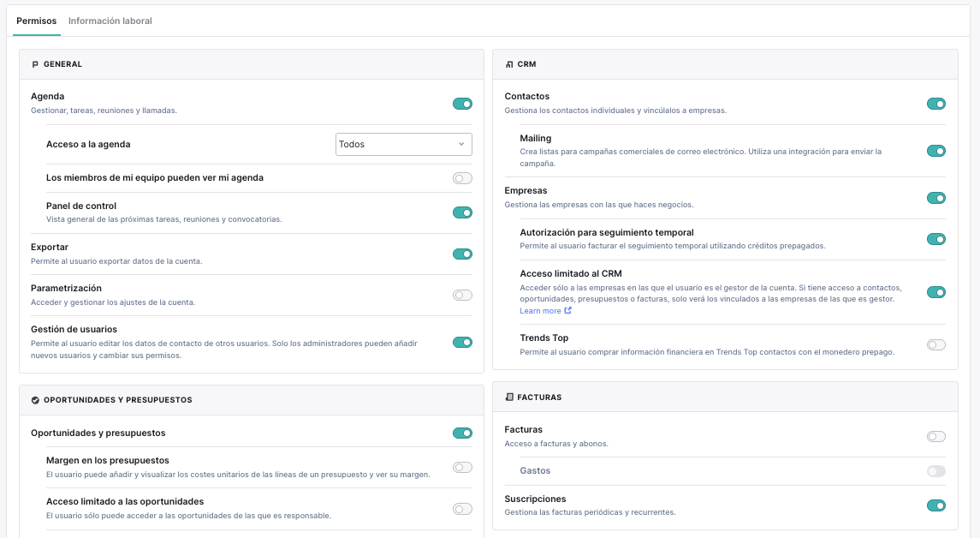Click the FACTURAS section heading text
The image size is (980, 538).
click(x=539, y=398)
